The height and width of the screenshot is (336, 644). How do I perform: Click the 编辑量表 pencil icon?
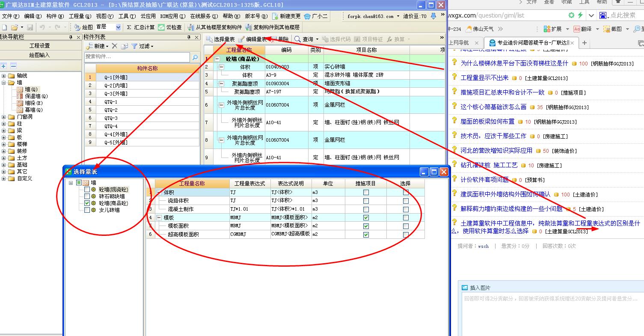pos(242,39)
